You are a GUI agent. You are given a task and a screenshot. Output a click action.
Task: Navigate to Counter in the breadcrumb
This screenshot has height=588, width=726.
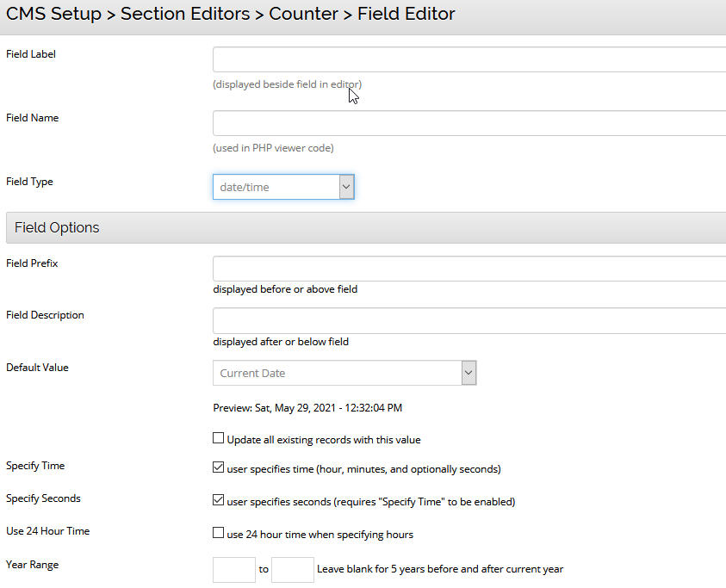(304, 15)
